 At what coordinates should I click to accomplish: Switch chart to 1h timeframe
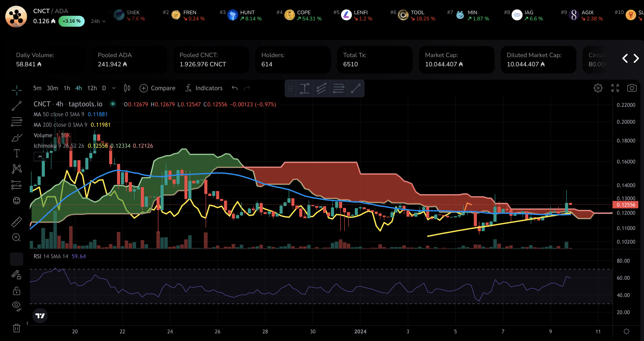[x=67, y=88]
